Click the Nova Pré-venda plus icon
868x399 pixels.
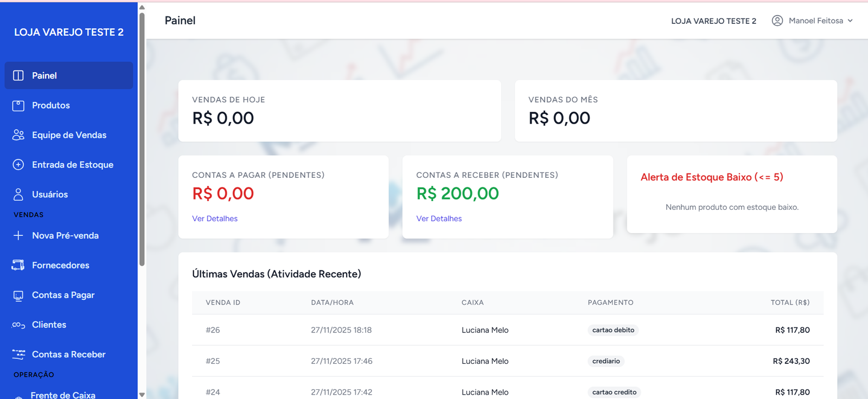[18, 236]
